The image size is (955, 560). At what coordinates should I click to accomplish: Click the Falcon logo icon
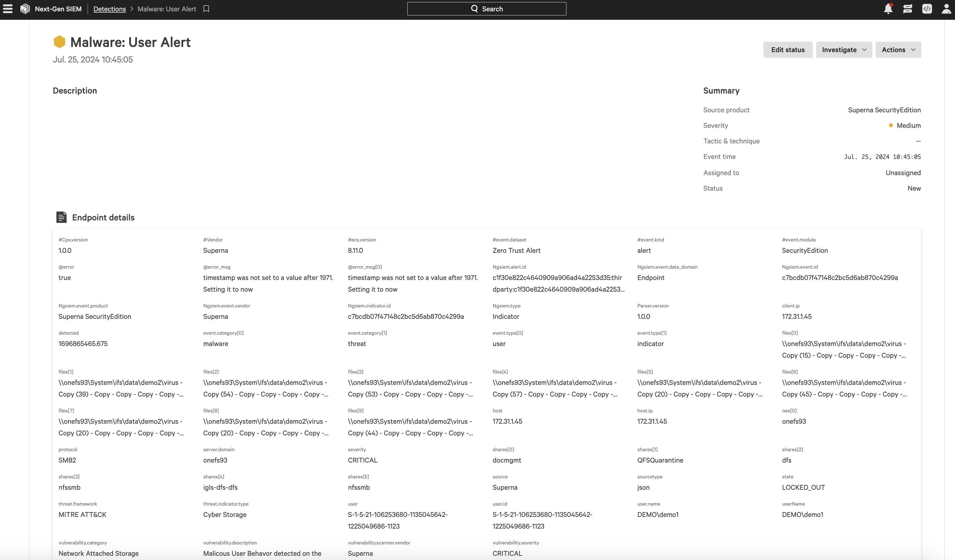point(25,8)
